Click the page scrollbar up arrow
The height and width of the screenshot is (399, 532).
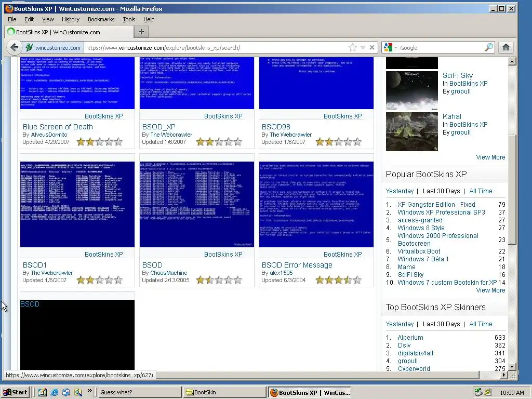(512, 61)
